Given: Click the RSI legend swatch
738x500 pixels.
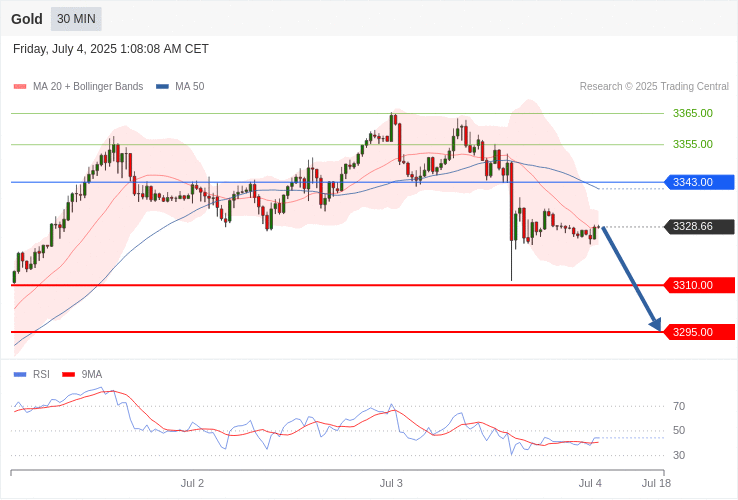Looking at the screenshot, I should pos(20,375).
